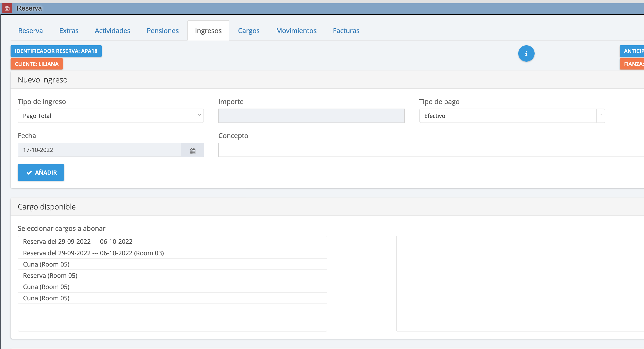644x349 pixels.
Task: Click the blue info circle icon
Action: coord(526,53)
